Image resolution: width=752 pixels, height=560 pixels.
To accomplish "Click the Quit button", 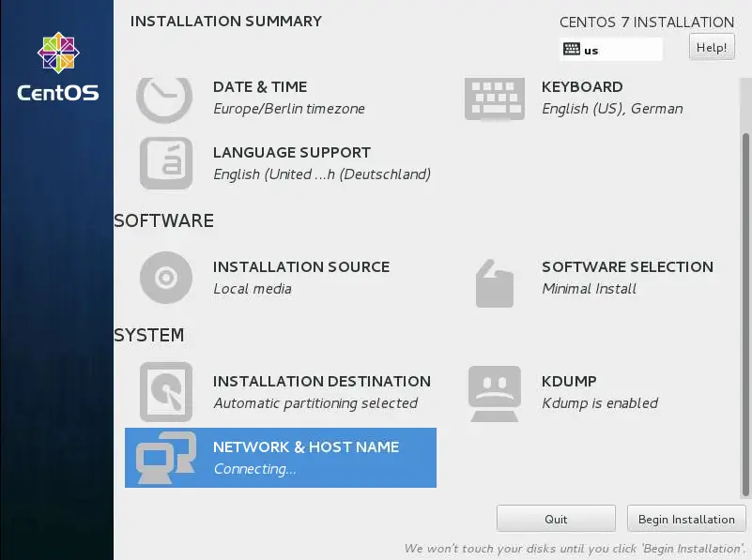I will pyautogui.click(x=556, y=519).
